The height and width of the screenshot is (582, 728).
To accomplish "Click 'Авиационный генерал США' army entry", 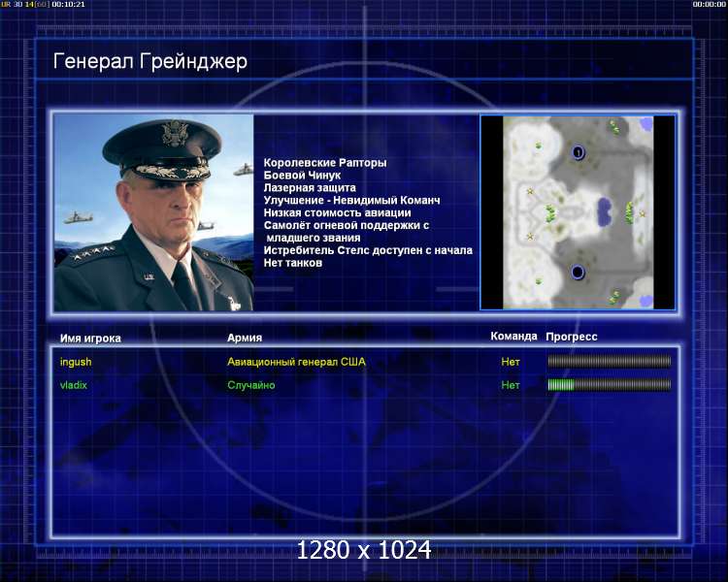I will pos(296,362).
